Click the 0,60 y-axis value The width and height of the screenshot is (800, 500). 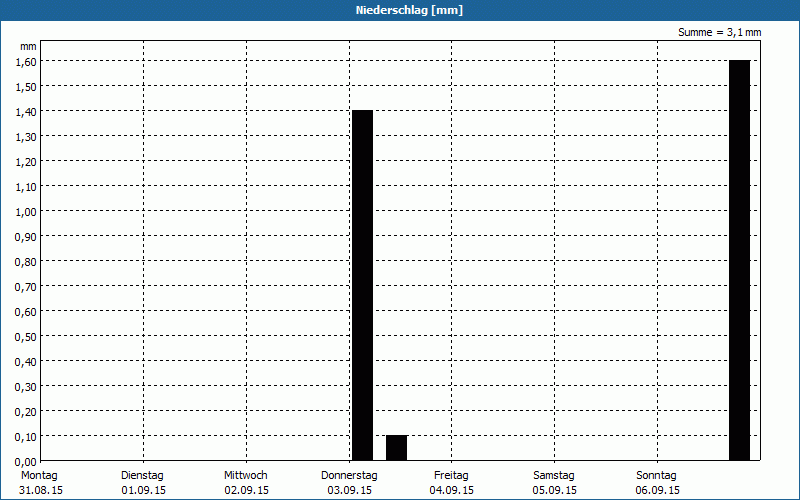pyautogui.click(x=26, y=312)
